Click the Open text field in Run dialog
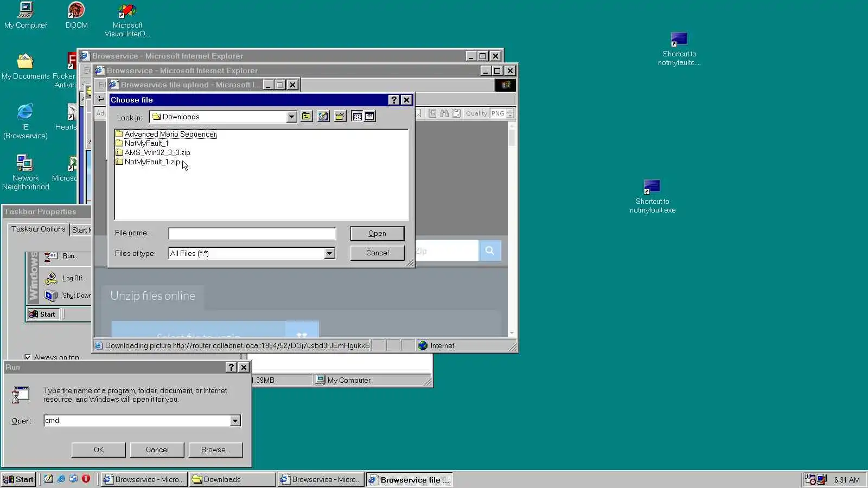Viewport: 868px width, 488px height. (137, 421)
